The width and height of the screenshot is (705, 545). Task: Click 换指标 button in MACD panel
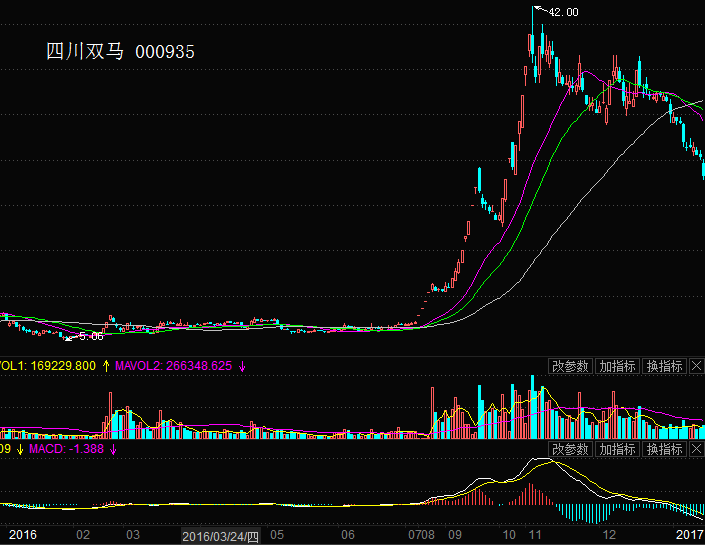click(663, 450)
